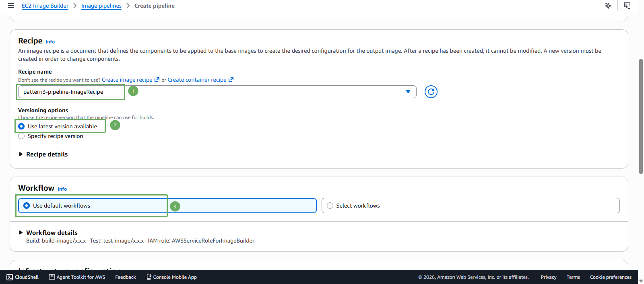
Task: Click the vertical page scrollbar
Action: [x=641, y=117]
